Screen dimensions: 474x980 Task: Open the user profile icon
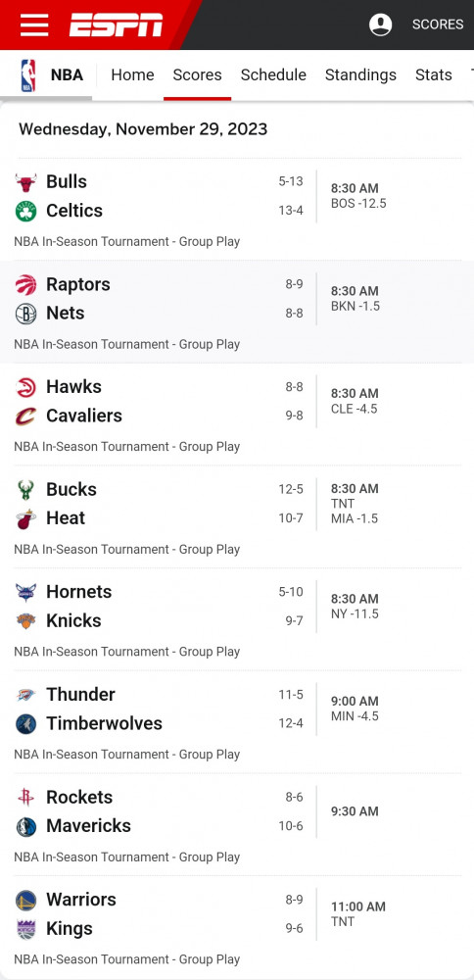coord(380,25)
